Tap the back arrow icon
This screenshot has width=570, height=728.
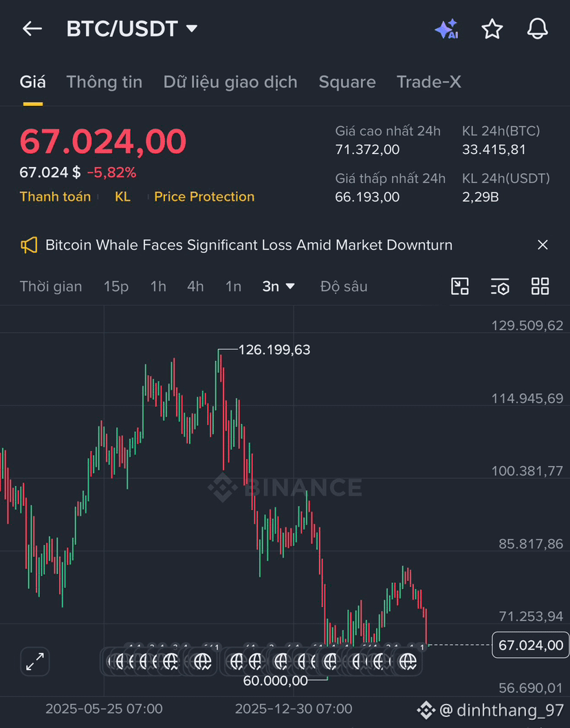click(x=32, y=29)
